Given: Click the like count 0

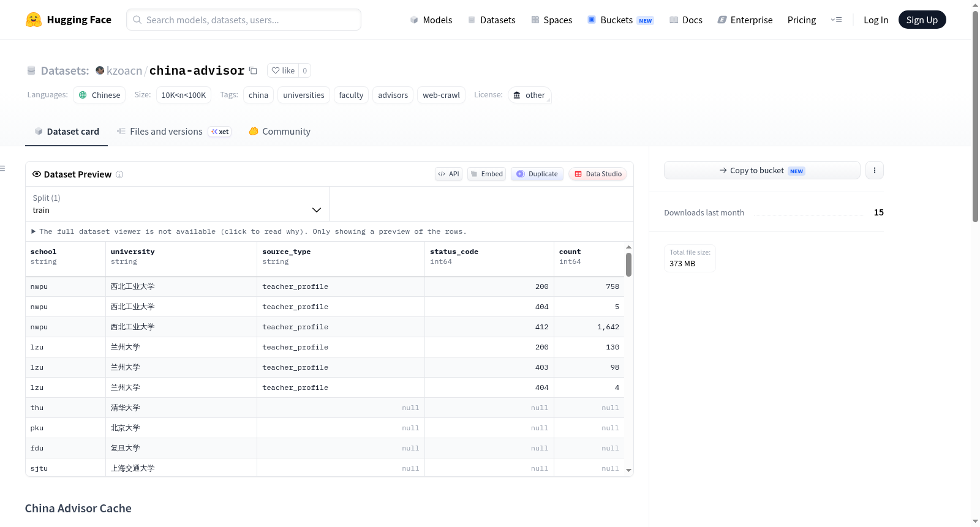Looking at the screenshot, I should click(305, 70).
